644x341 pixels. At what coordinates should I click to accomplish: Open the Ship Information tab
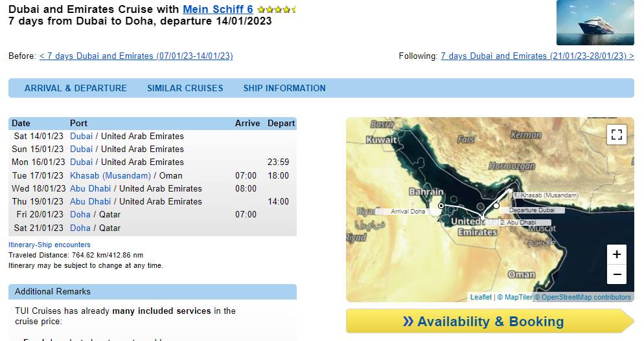pos(284,88)
